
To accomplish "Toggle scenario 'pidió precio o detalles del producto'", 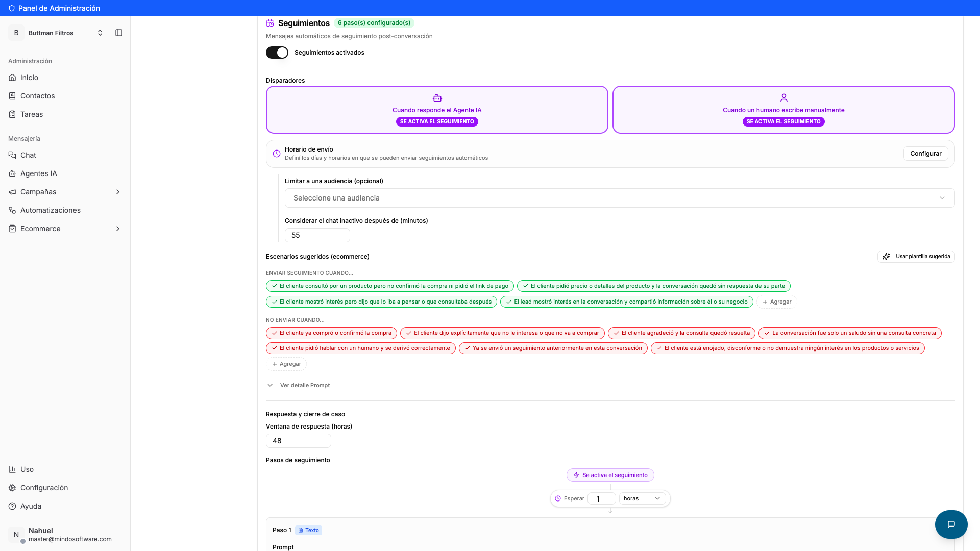I will click(x=654, y=286).
